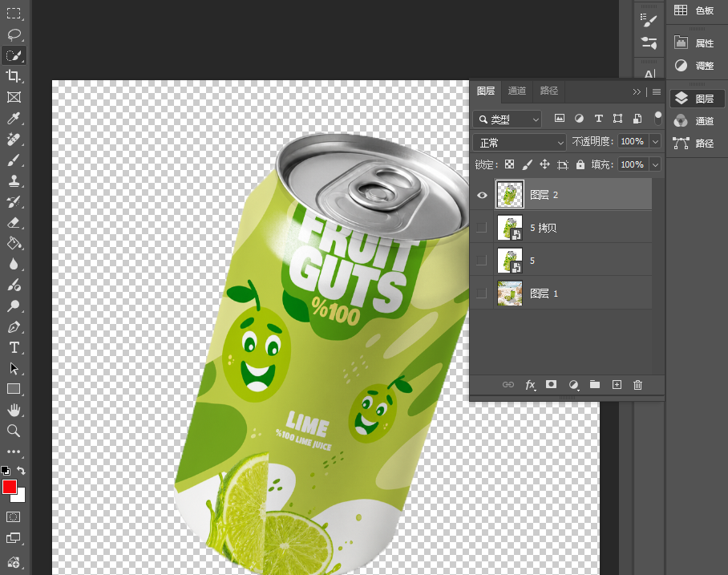The width and height of the screenshot is (728, 575).
Task: Select the Eyedropper tool
Action: coord(14,118)
